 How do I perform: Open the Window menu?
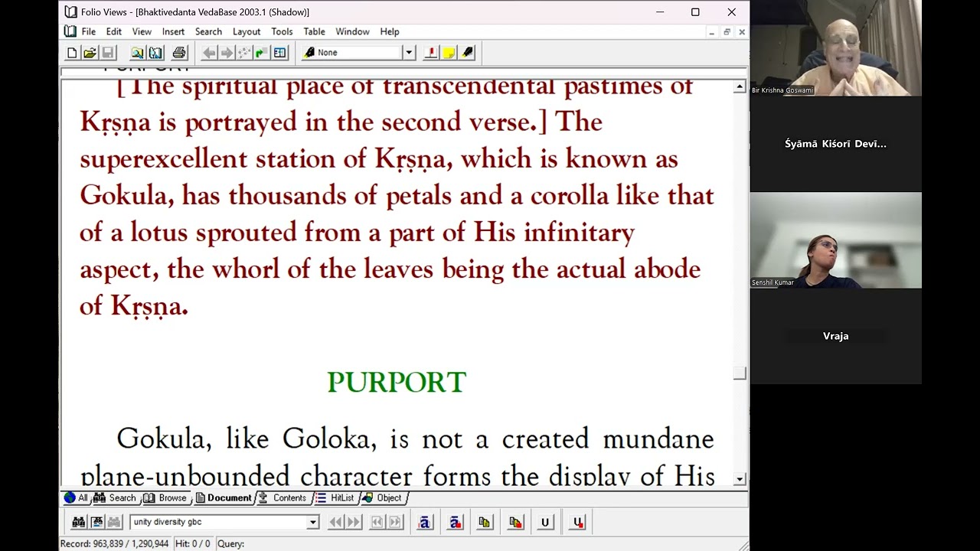click(352, 31)
